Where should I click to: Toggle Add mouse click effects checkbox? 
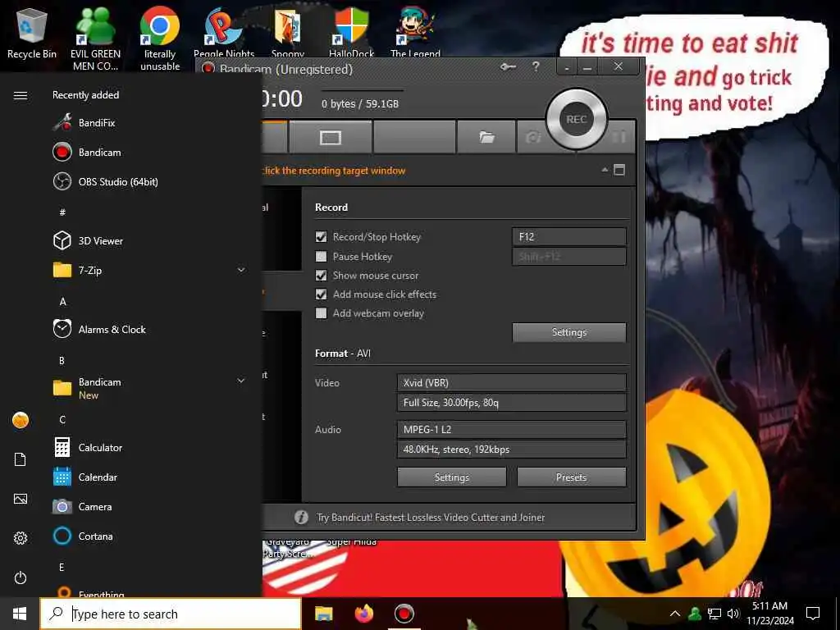(x=321, y=294)
